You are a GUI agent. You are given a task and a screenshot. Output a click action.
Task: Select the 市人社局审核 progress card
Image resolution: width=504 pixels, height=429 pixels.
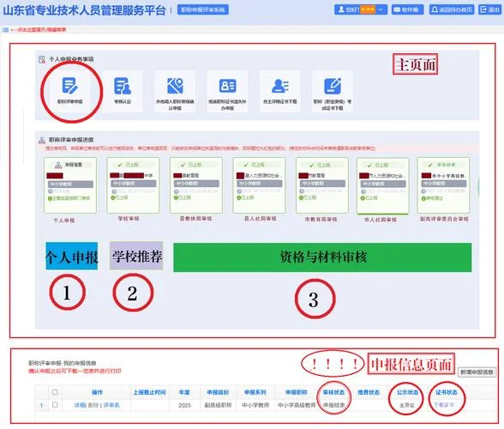(x=383, y=185)
